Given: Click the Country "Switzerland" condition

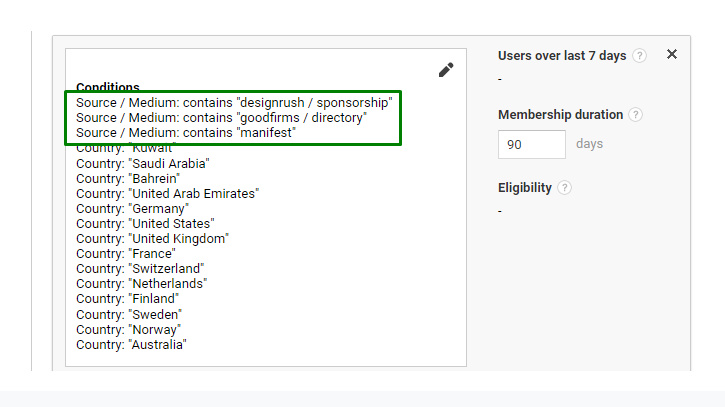Looking at the screenshot, I should pos(140,269).
